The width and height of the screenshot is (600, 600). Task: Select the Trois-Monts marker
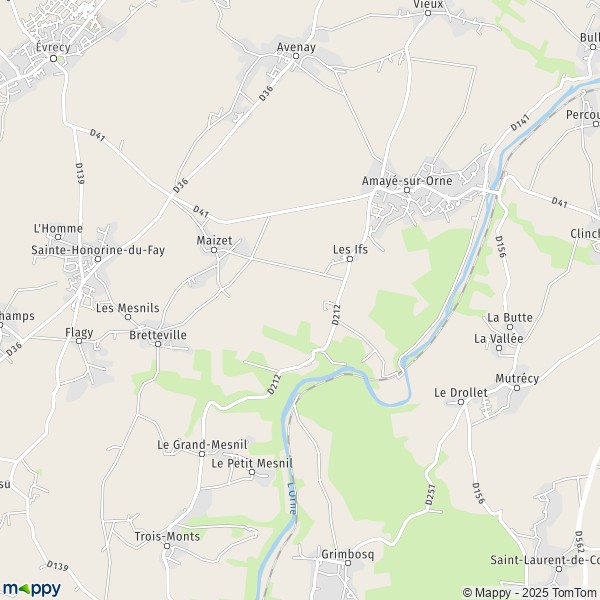[167, 546]
